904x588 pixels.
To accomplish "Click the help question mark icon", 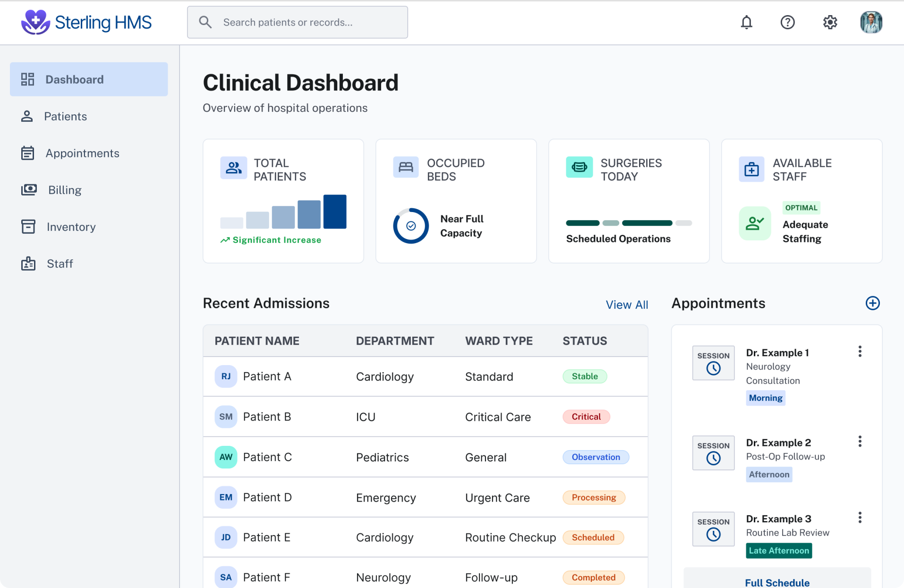I will [x=787, y=22].
